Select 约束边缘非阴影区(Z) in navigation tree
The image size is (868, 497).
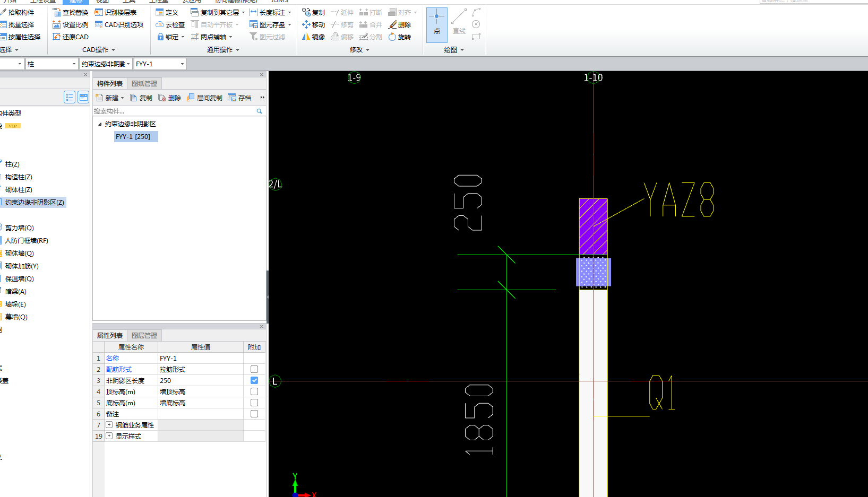[x=34, y=202]
